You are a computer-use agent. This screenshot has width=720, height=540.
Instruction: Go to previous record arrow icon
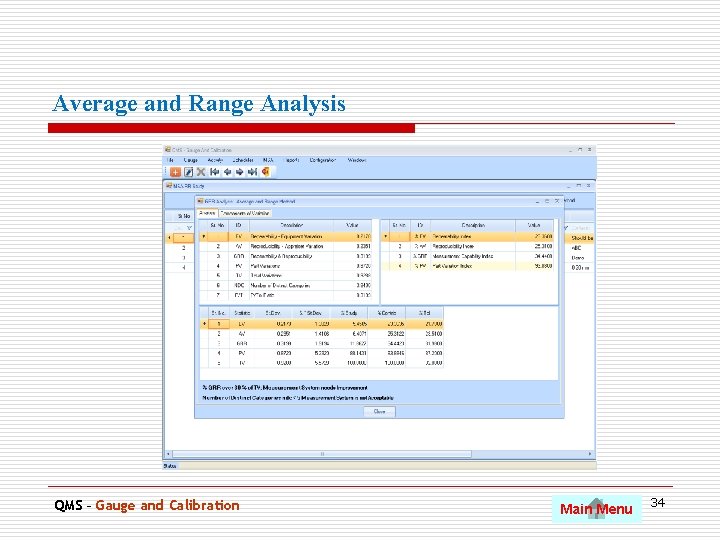227,172
